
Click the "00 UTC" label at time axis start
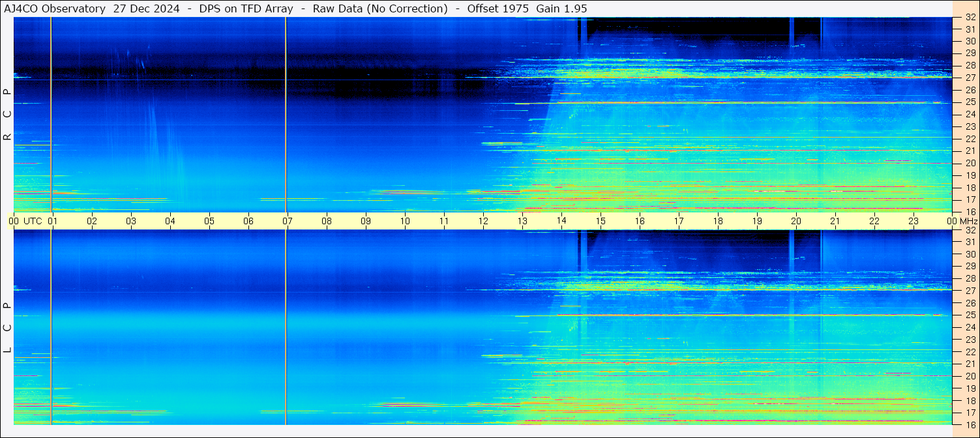25,221
